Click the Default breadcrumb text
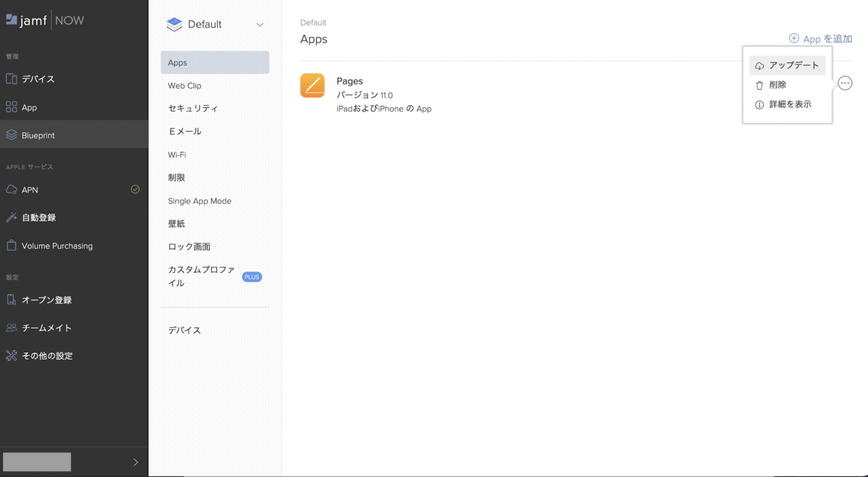This screenshot has width=868, height=477. (313, 22)
